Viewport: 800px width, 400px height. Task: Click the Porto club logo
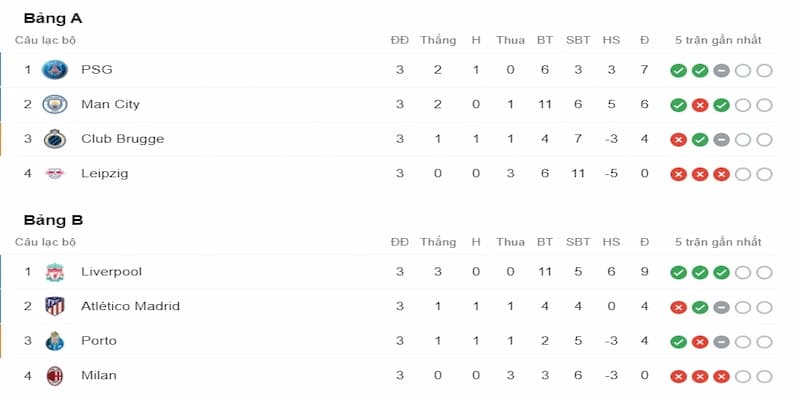pos(54,341)
